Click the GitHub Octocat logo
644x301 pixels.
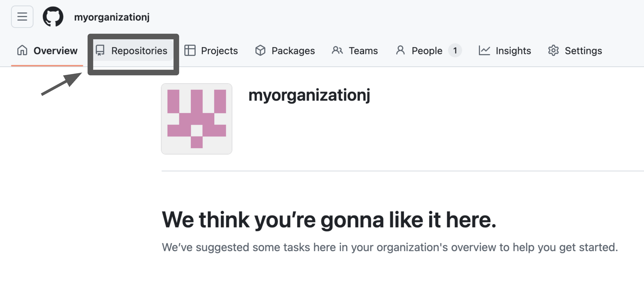tap(53, 17)
